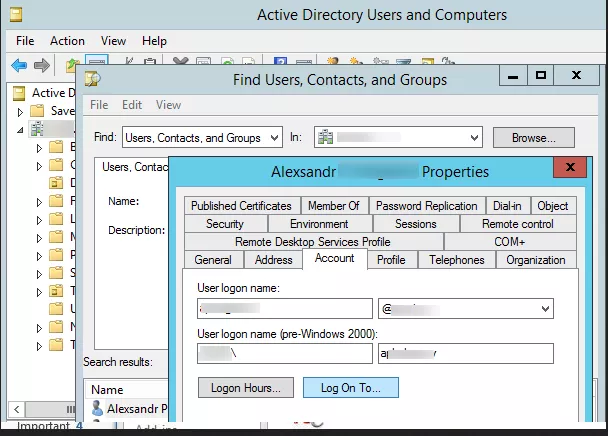This screenshot has height=436, width=608.
Task: Expand the Saved Queries tree node
Action: click(20, 112)
